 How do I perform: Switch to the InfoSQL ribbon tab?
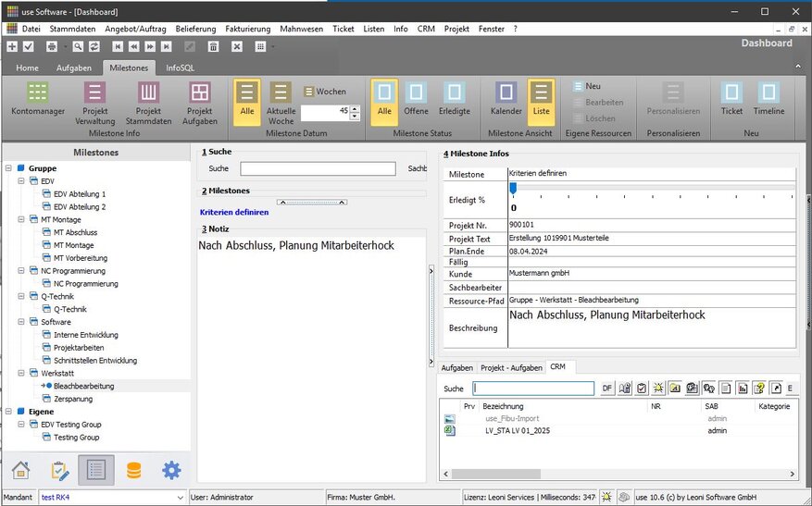point(180,68)
